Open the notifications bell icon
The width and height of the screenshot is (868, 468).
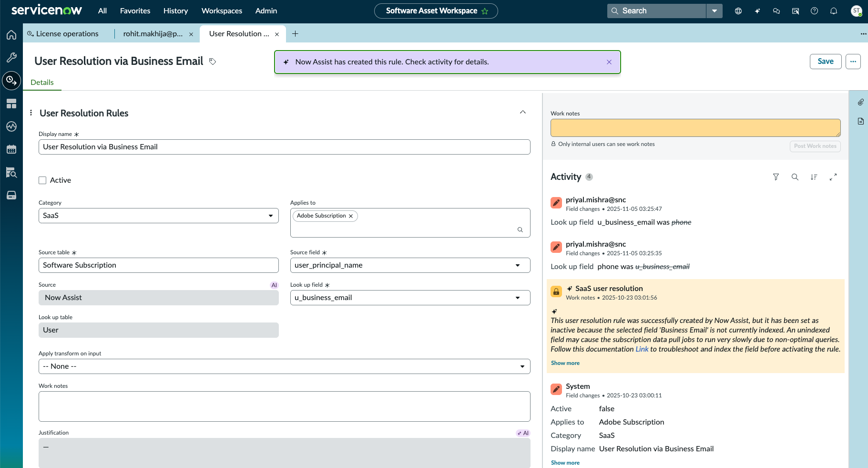click(x=834, y=11)
